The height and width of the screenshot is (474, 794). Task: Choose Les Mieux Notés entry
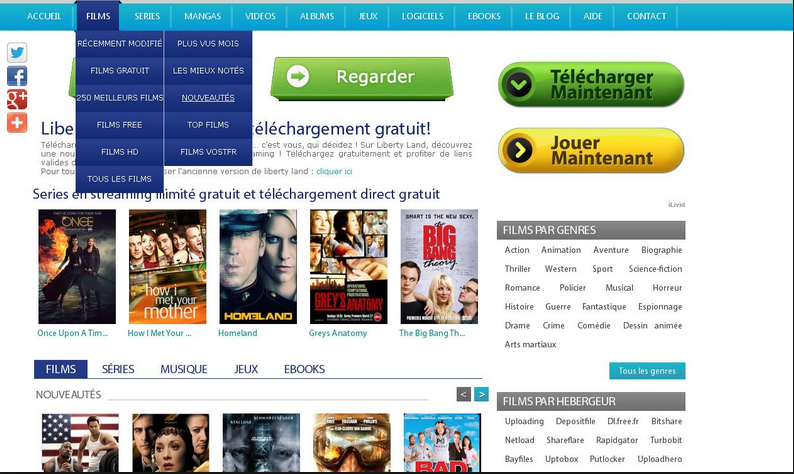click(208, 71)
